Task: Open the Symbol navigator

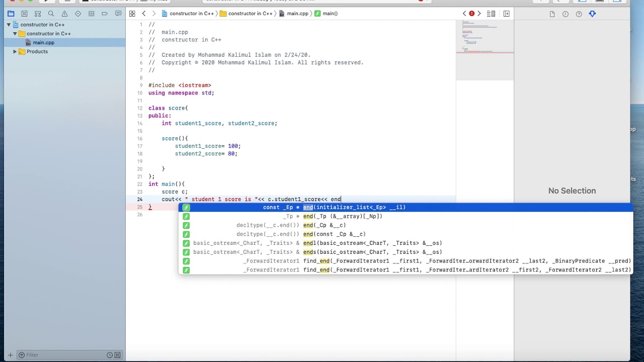Action: coord(38,14)
